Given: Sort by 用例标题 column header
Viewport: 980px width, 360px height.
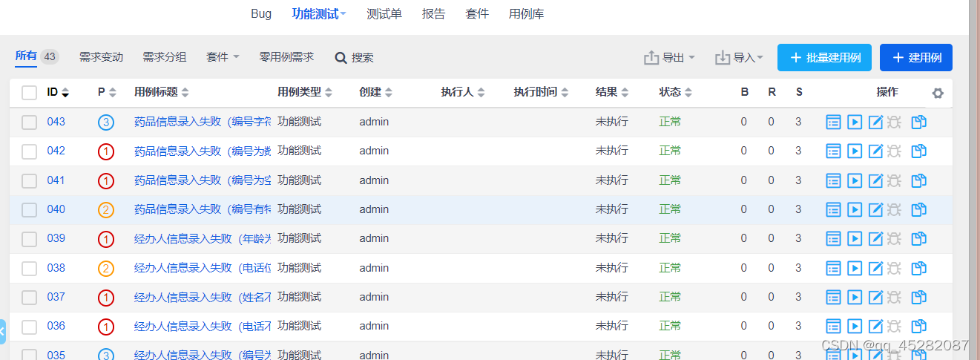Looking at the screenshot, I should coord(162,92).
